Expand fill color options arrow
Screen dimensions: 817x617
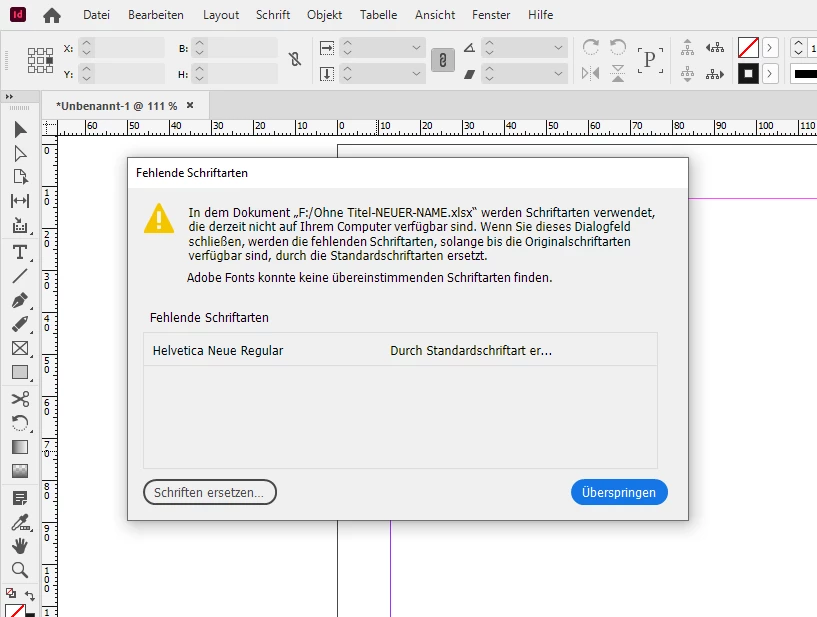pos(770,48)
